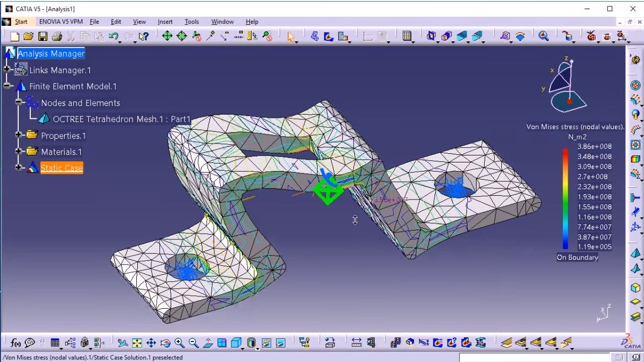Open the ENOVIA V5 VPM menu
This screenshot has height=362, width=644.
point(61,22)
